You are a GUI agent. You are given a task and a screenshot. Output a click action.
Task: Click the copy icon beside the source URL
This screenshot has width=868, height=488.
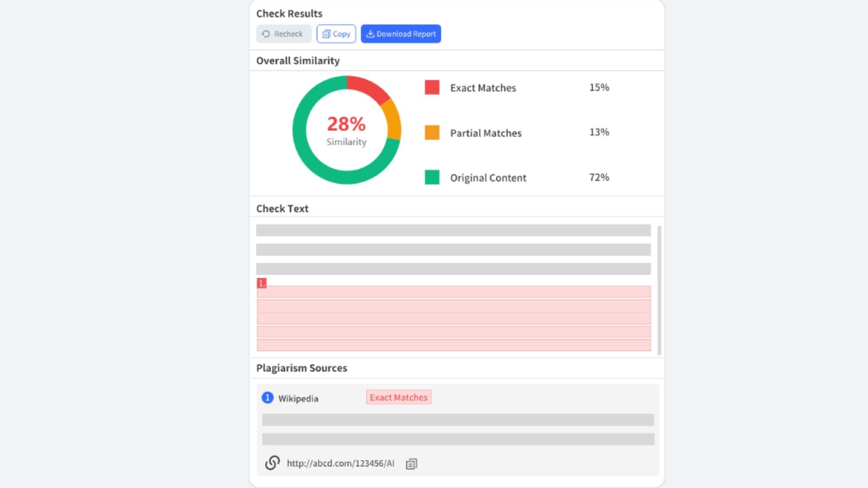(411, 464)
